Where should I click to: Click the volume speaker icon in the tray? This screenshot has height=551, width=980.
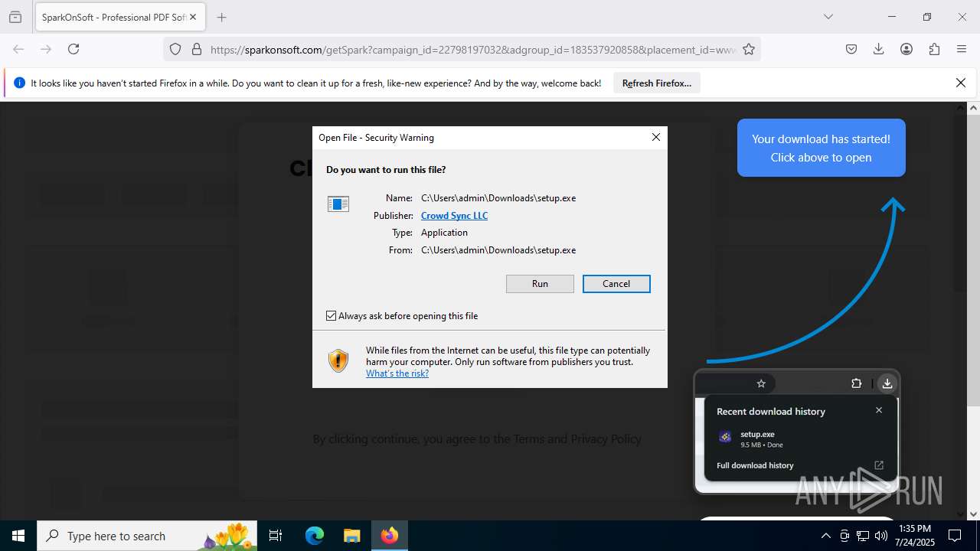click(881, 536)
